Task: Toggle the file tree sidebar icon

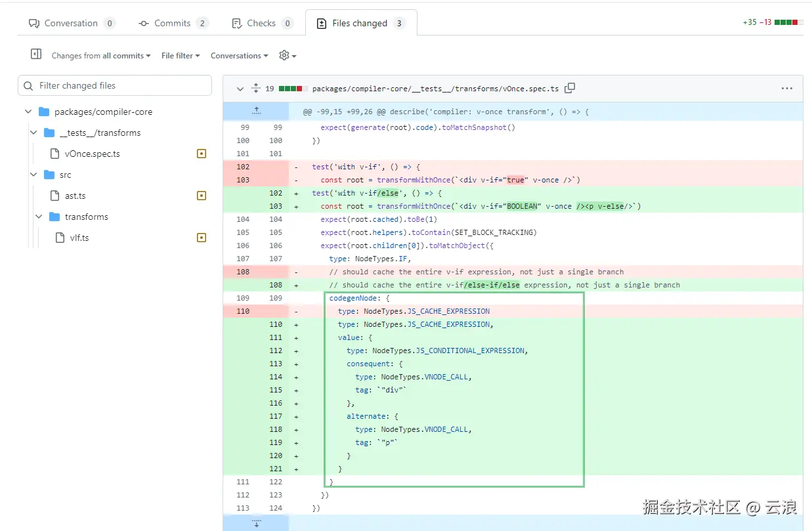Action: click(x=36, y=54)
